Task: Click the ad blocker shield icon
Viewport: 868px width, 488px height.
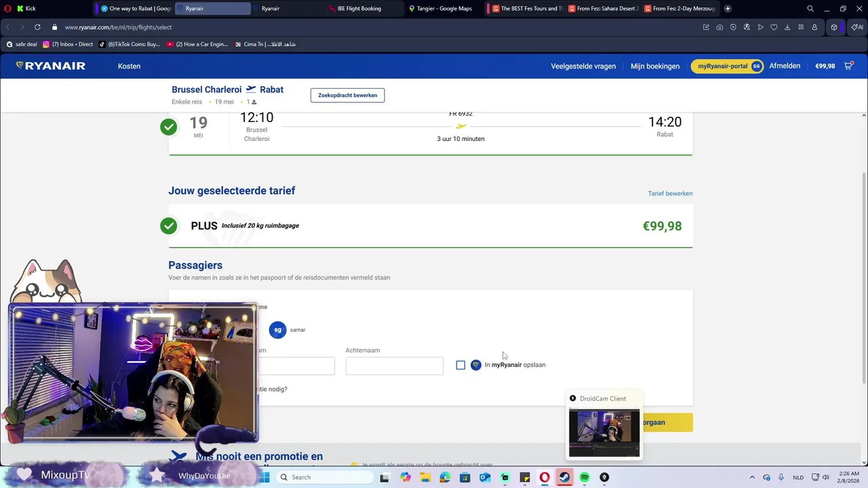Action: click(733, 27)
